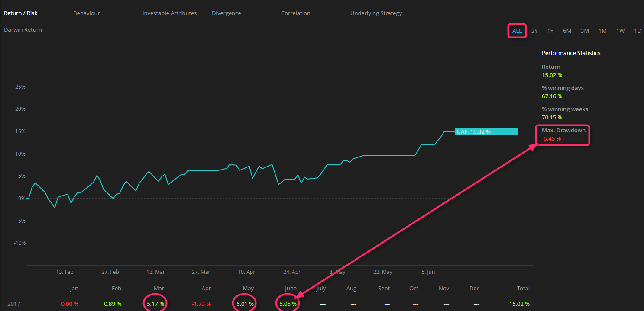Click the 0% y-axis label
The height and width of the screenshot is (311, 644).
click(22, 198)
